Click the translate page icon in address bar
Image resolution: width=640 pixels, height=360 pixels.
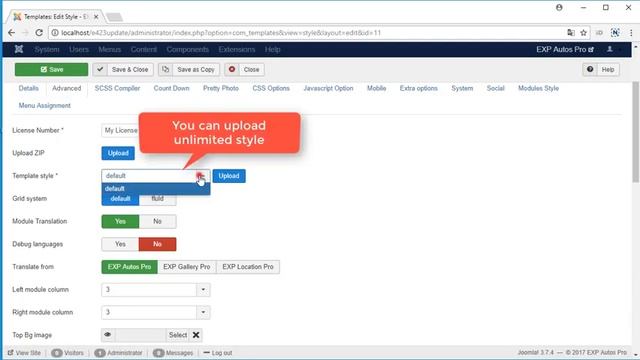[571, 33]
